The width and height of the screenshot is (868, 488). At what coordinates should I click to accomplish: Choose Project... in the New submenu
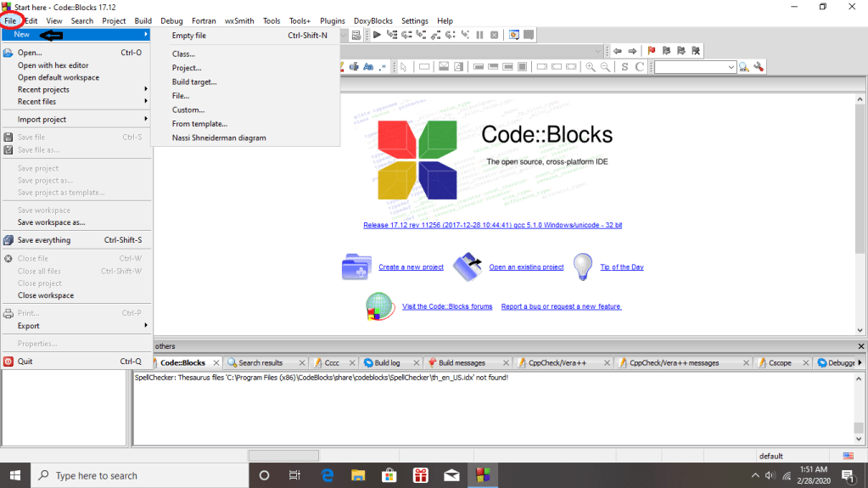187,68
